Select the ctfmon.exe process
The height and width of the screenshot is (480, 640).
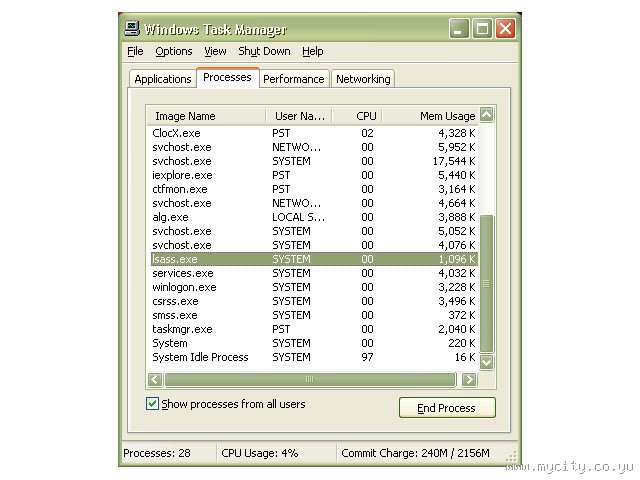(x=313, y=189)
